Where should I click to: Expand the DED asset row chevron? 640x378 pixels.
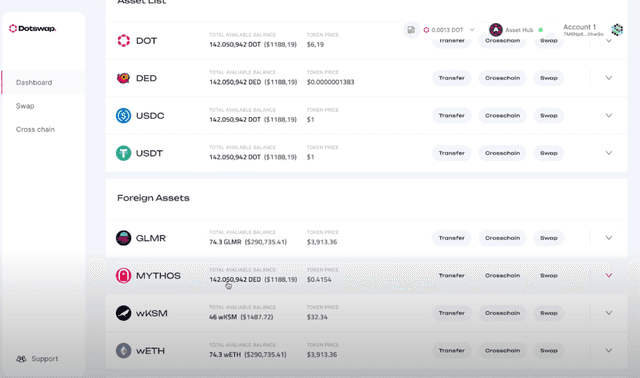coord(609,78)
